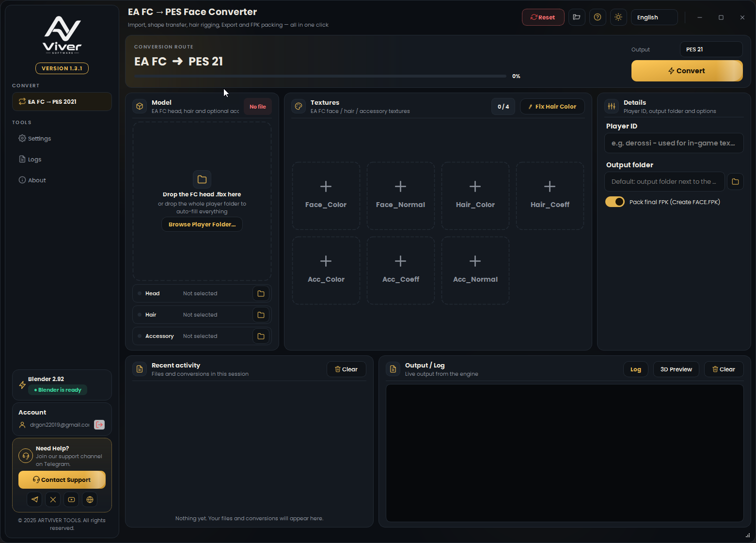This screenshot has height=543, width=756.
Task: Add the Acc_Normal texture slot
Action: (475, 271)
